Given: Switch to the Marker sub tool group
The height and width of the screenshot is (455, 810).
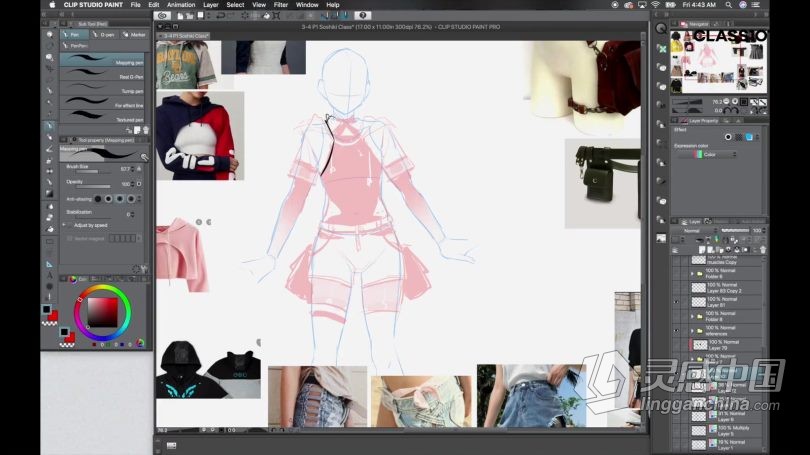Looking at the screenshot, I should coord(134,35).
